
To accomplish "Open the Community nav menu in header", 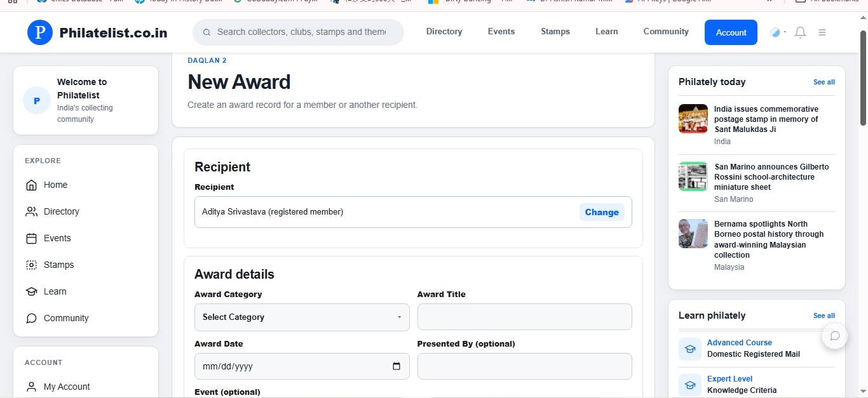I will [666, 32].
